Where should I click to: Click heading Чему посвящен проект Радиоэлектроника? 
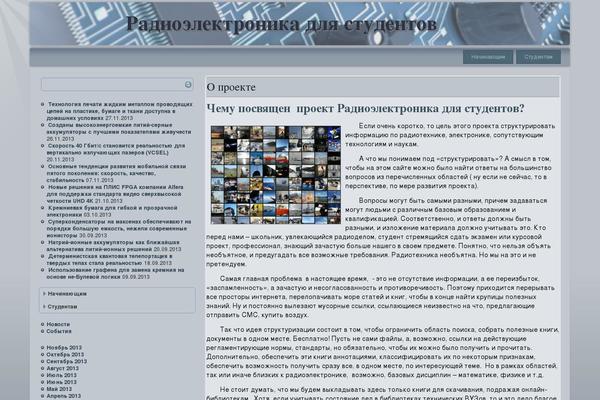point(365,108)
